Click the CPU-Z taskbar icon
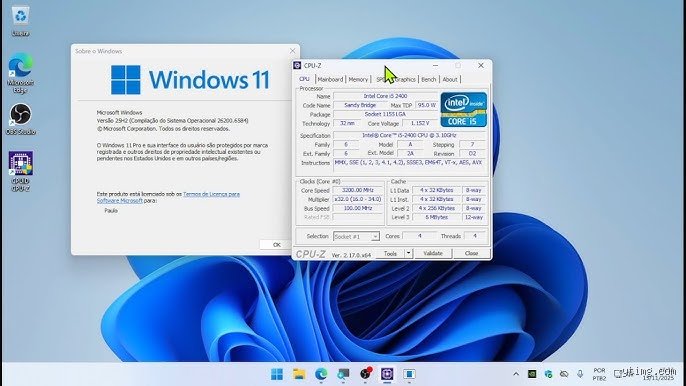686x386 pixels. point(387,374)
